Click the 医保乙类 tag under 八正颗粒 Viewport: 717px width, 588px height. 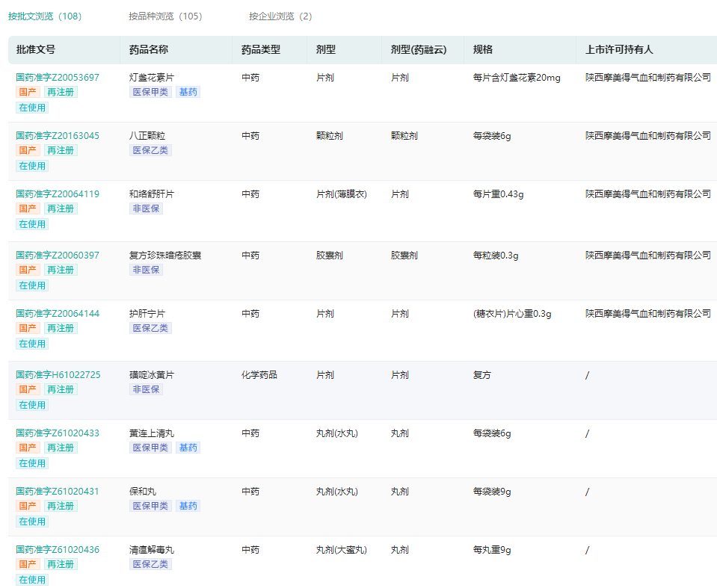(x=150, y=150)
